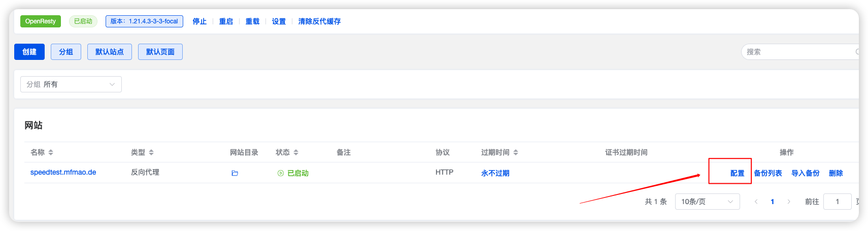868x231 pixels.
Task: Click the 停止 link for OpenResty
Action: 199,21
